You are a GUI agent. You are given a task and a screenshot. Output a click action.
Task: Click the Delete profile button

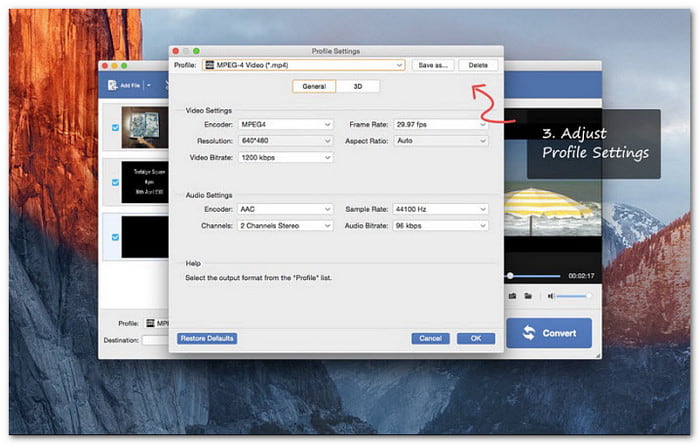click(x=478, y=65)
